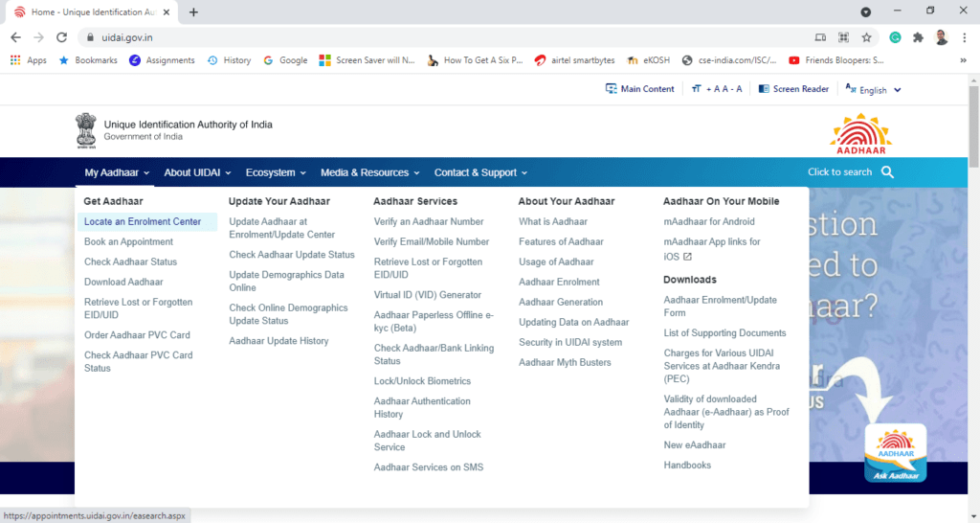This screenshot has width=980, height=523.
Task: Open the Contact & Support dropdown
Action: [480, 172]
